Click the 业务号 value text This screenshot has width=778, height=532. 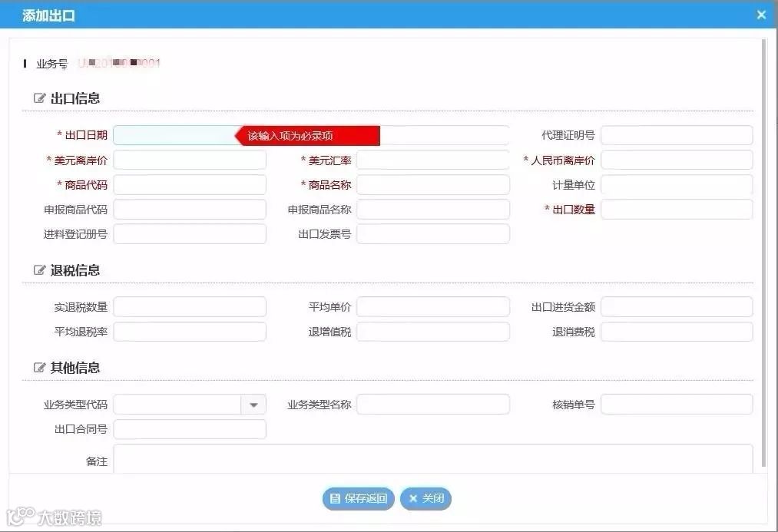[x=119, y=63]
